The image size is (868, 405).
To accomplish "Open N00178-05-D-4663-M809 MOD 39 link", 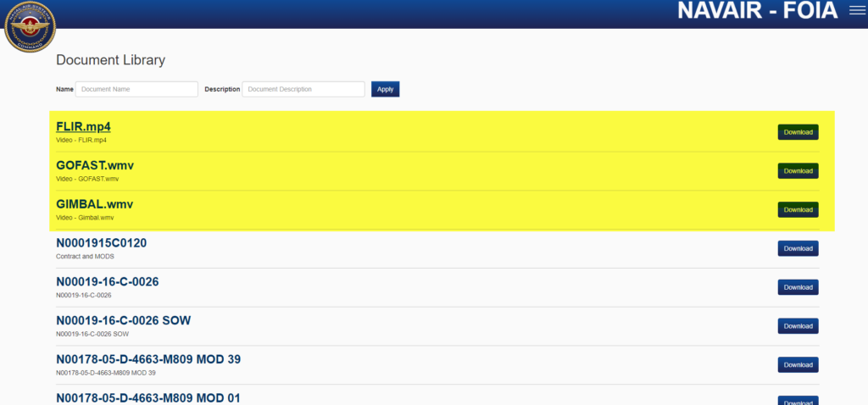I will coord(148,359).
